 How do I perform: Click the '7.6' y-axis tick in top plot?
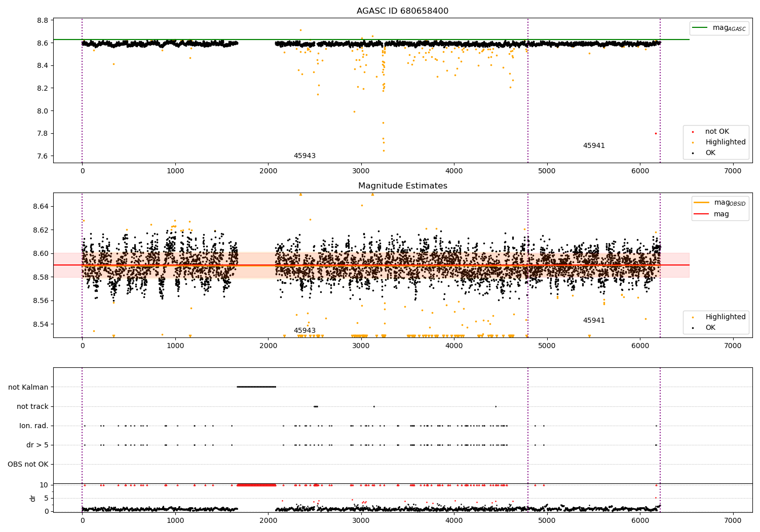[x=43, y=156]
